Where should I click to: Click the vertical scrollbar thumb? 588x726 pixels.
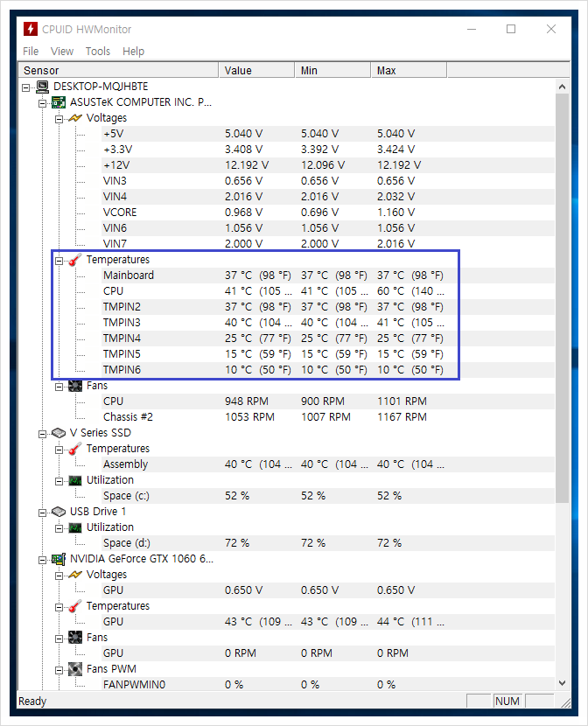point(562,298)
